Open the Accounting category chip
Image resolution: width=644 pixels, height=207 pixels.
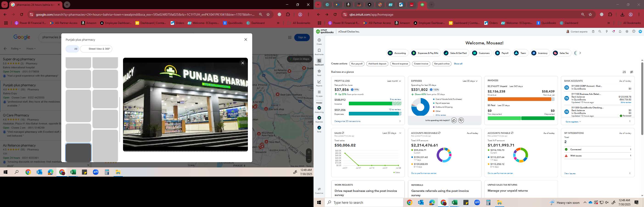tap(397, 53)
